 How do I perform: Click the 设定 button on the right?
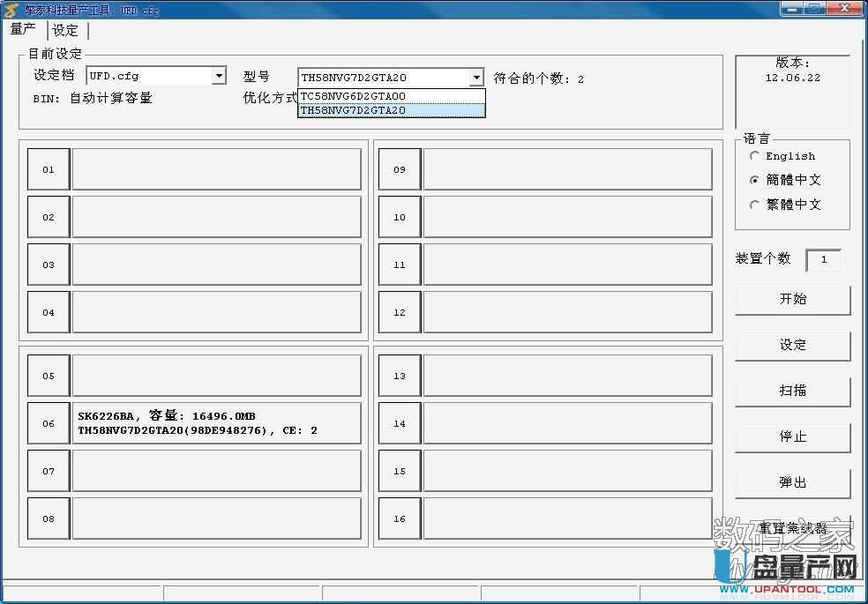click(x=792, y=345)
